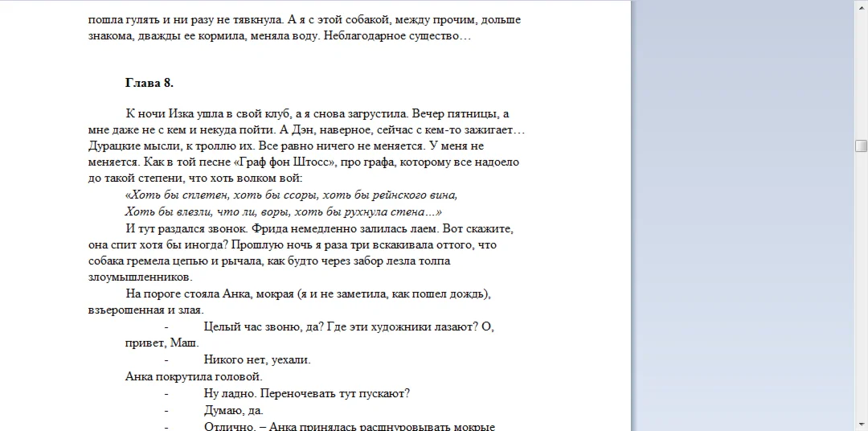868x431 pixels.
Task: Click the line "собака гремела цепью и рычала"
Action: 269,261
